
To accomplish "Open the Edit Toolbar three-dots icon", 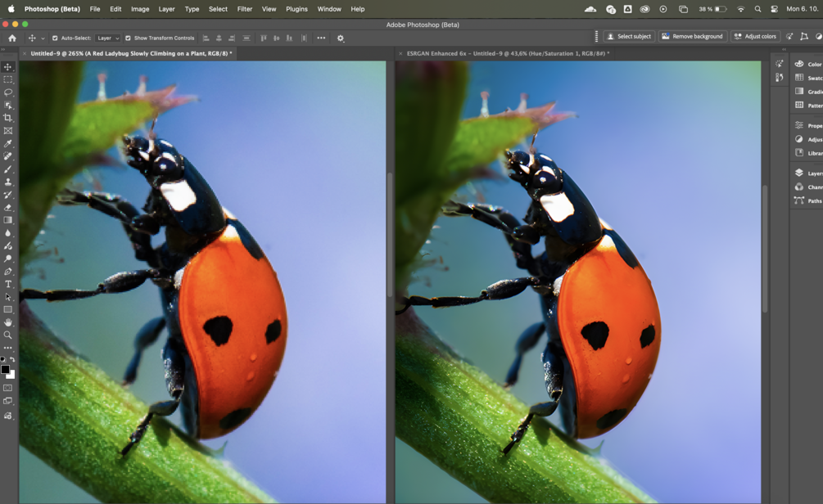I will pos(8,348).
